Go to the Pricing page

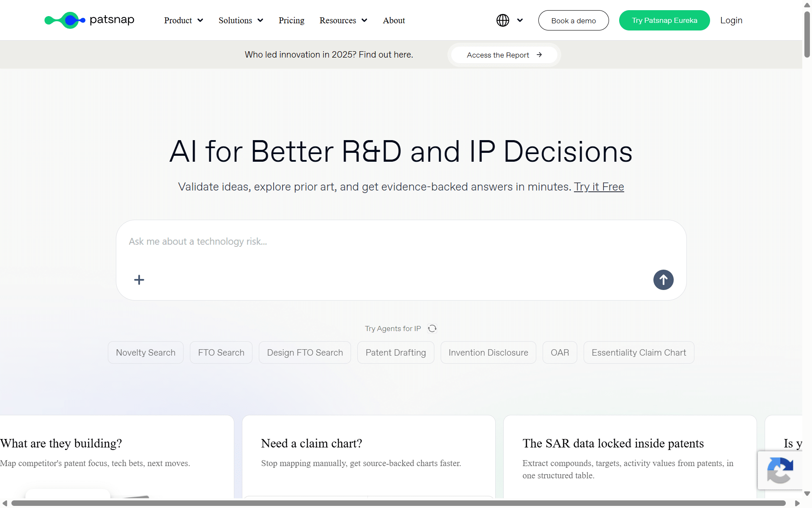click(x=291, y=20)
